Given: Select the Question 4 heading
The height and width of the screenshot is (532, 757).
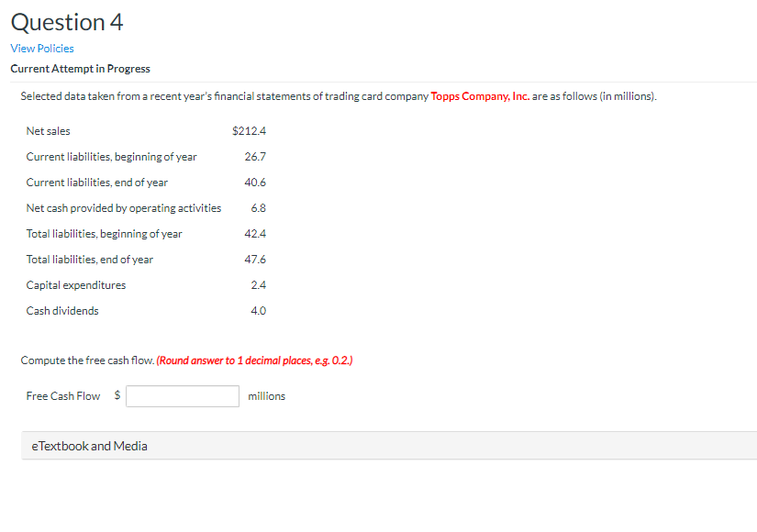Looking at the screenshot, I should (x=66, y=21).
